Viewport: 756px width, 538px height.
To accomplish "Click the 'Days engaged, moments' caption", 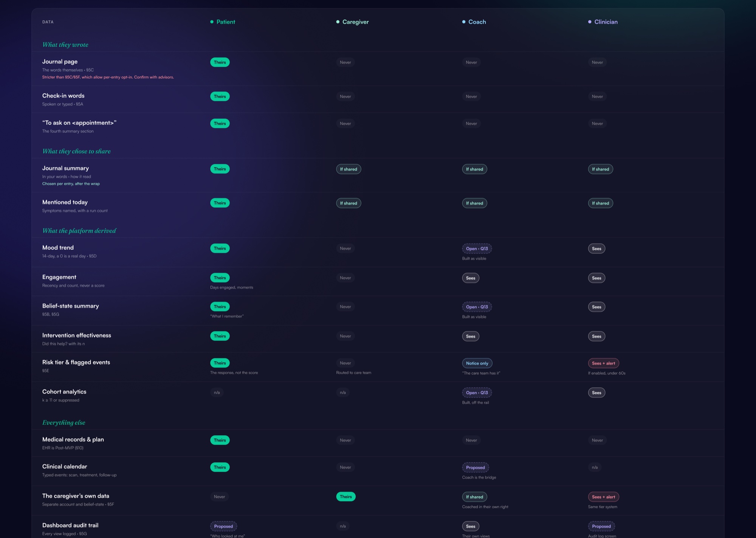I will 232,287.
